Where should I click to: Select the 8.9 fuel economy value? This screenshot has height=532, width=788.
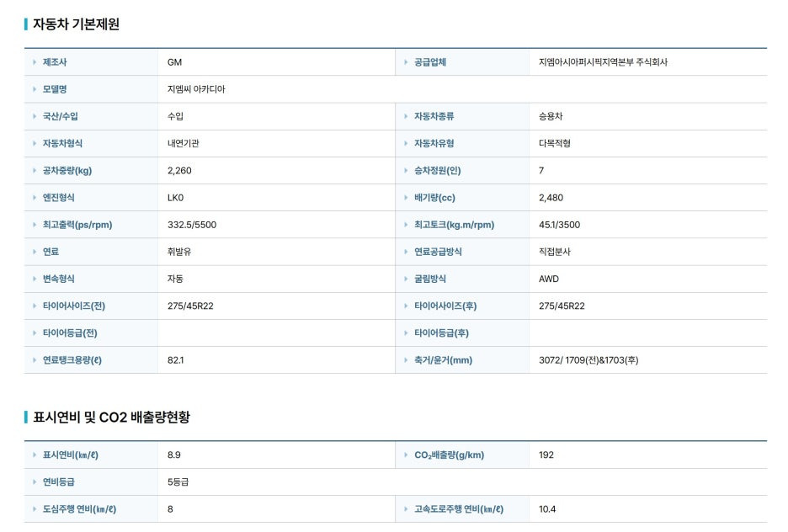174,455
